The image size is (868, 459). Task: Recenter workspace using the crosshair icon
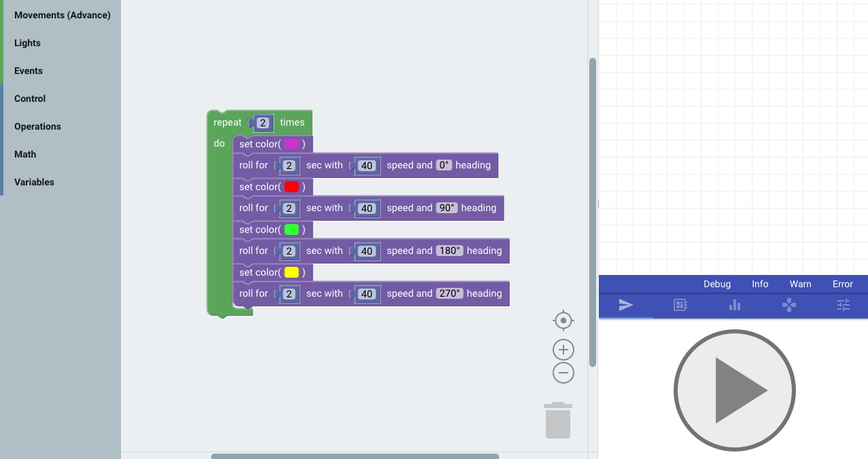(563, 320)
